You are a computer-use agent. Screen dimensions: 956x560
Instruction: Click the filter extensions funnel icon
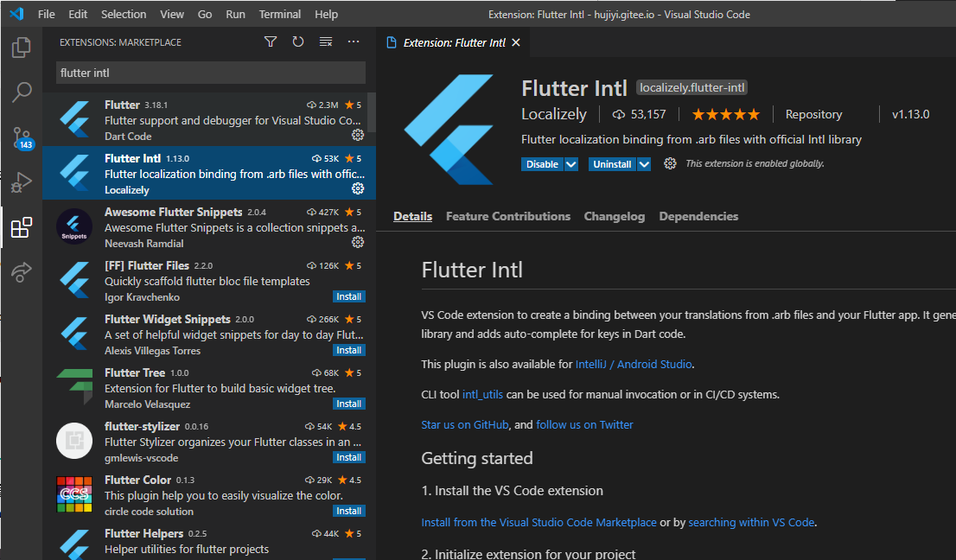pyautogui.click(x=271, y=41)
